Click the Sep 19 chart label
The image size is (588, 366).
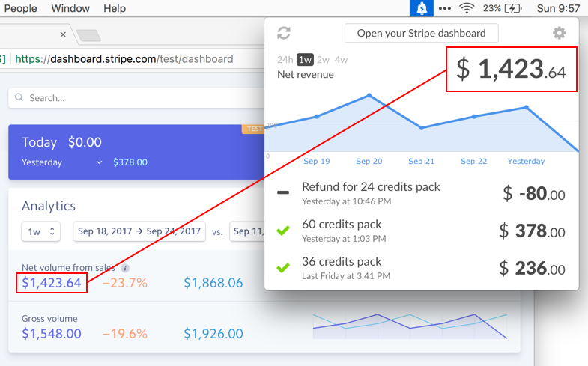pyautogui.click(x=317, y=161)
